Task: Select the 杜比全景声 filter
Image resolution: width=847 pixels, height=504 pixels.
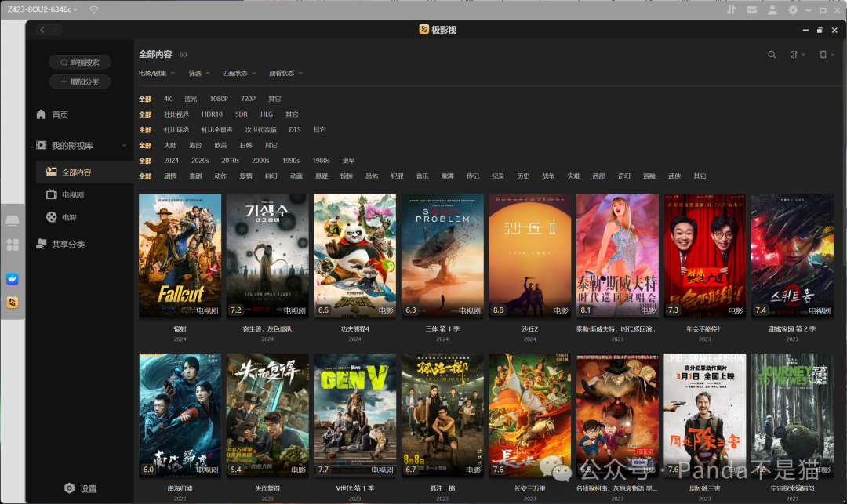Action: coord(217,129)
